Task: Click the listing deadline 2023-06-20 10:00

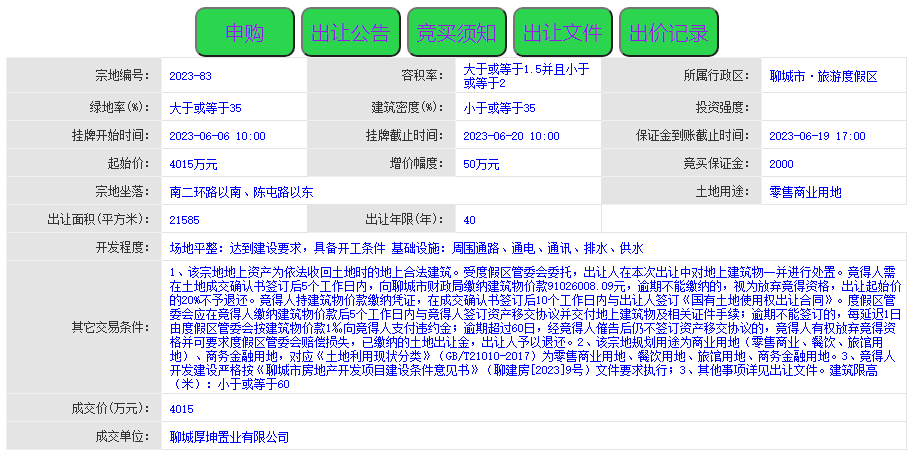Action: pyautogui.click(x=511, y=136)
